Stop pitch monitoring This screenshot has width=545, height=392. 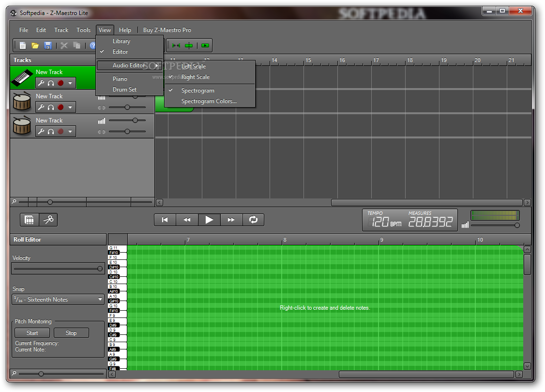[x=71, y=333]
